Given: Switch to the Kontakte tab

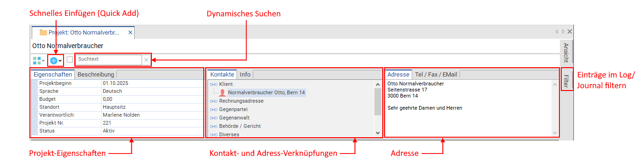Looking at the screenshot, I should point(222,74).
